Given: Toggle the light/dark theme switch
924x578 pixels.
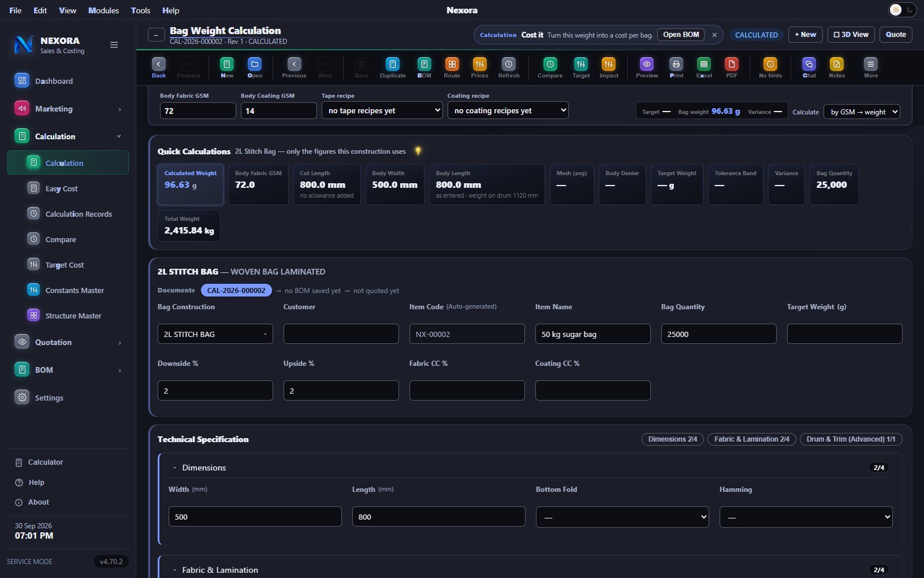Looking at the screenshot, I should (902, 10).
